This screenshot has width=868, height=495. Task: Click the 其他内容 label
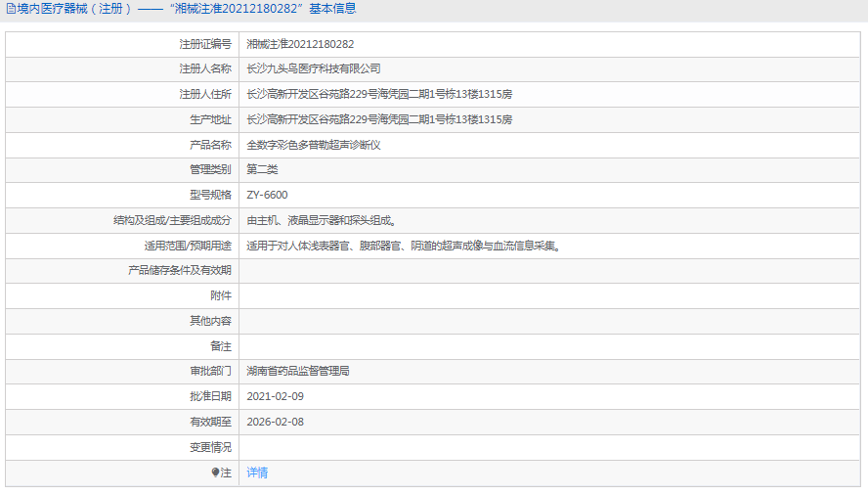tap(210, 322)
